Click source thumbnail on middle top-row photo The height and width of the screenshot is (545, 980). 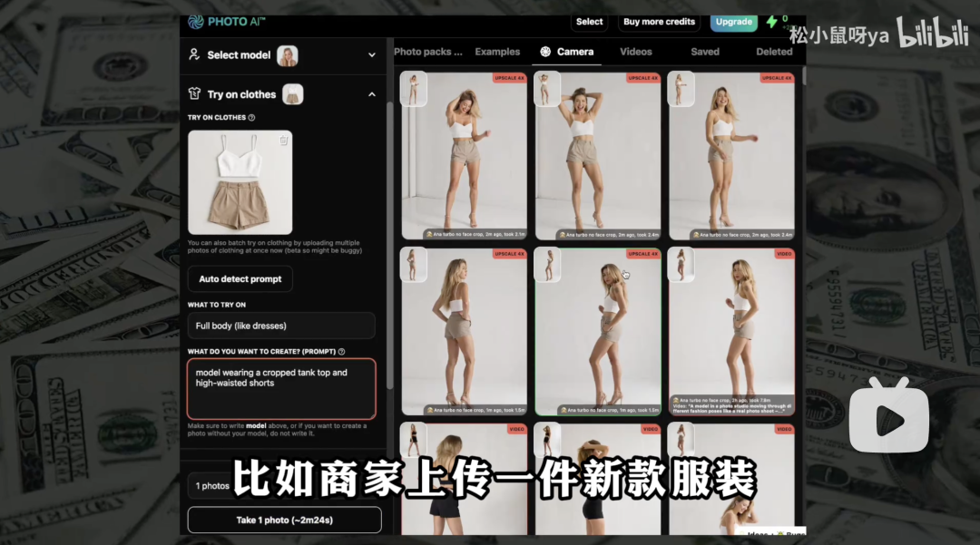[547, 89]
